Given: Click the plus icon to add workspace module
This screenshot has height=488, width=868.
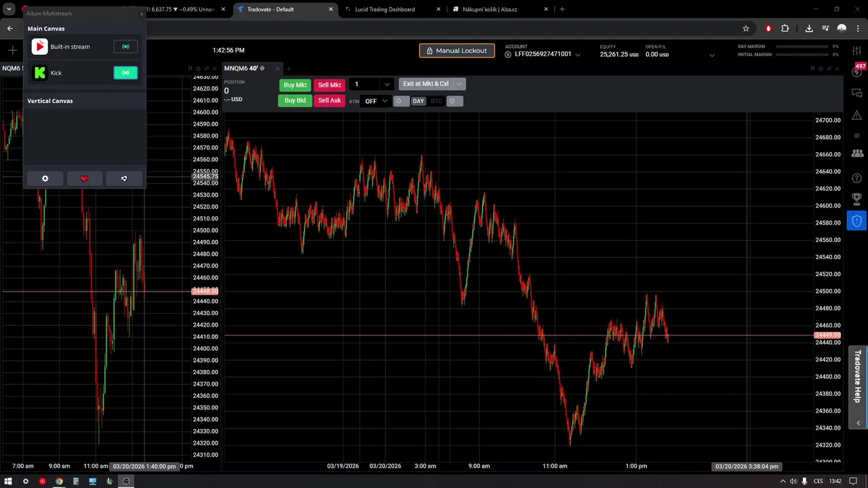Looking at the screenshot, I should (12, 50).
